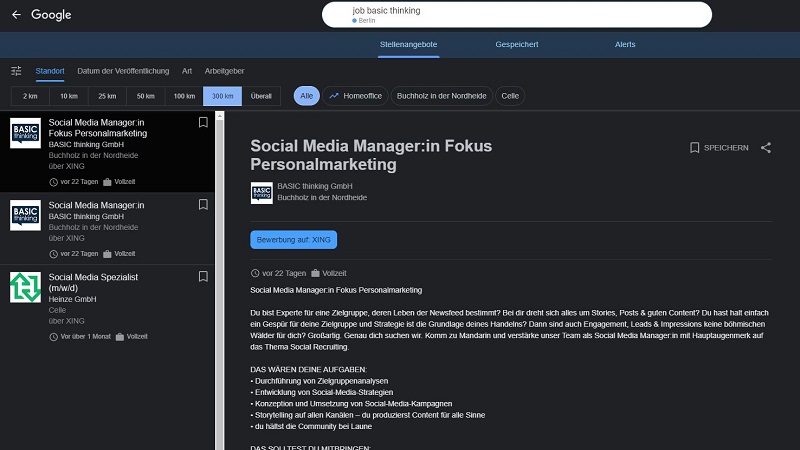800x450 pixels.
Task: Click the green Heinze GmbH logo
Action: 26,287
